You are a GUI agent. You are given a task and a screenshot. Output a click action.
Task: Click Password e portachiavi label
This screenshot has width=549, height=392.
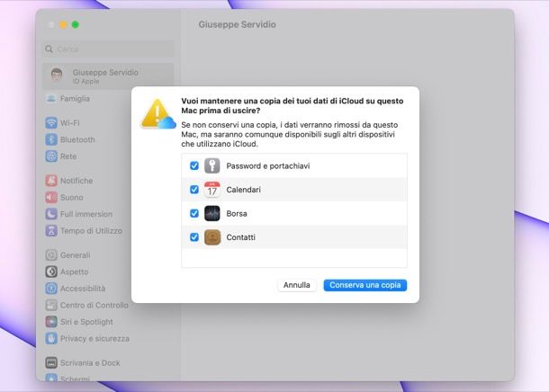point(268,165)
